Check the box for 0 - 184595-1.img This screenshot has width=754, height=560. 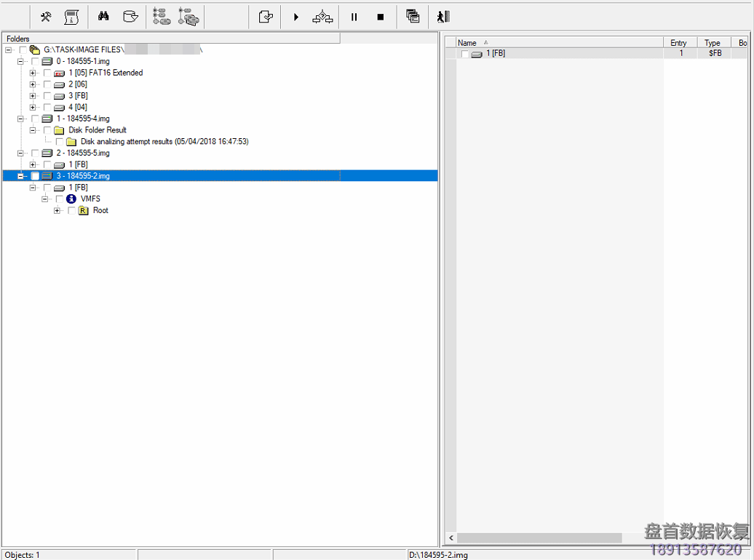coord(35,61)
